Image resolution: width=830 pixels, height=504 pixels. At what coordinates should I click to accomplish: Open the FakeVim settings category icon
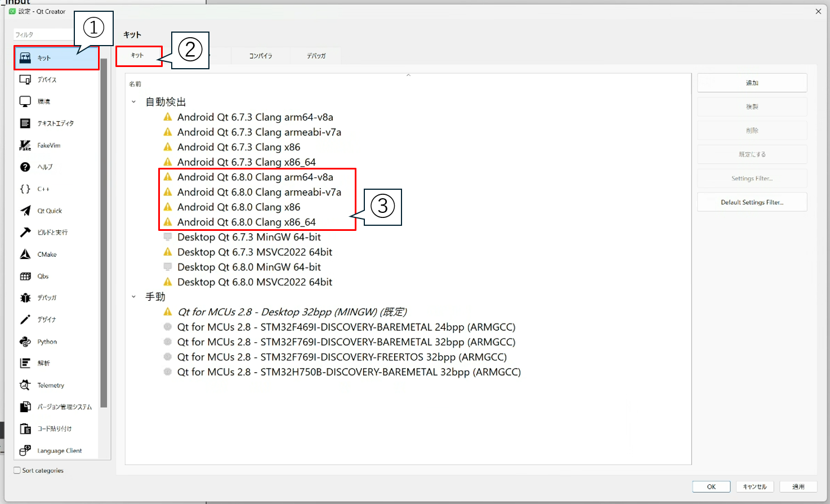coord(25,145)
